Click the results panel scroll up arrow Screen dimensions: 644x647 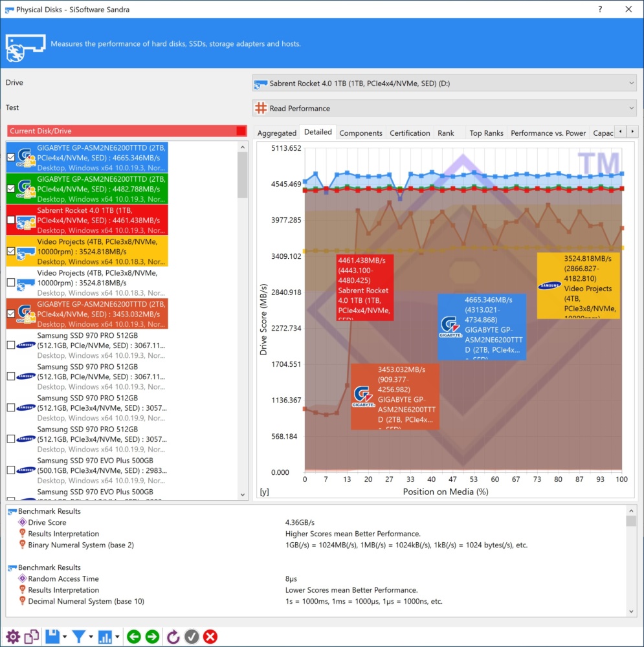pyautogui.click(x=631, y=511)
